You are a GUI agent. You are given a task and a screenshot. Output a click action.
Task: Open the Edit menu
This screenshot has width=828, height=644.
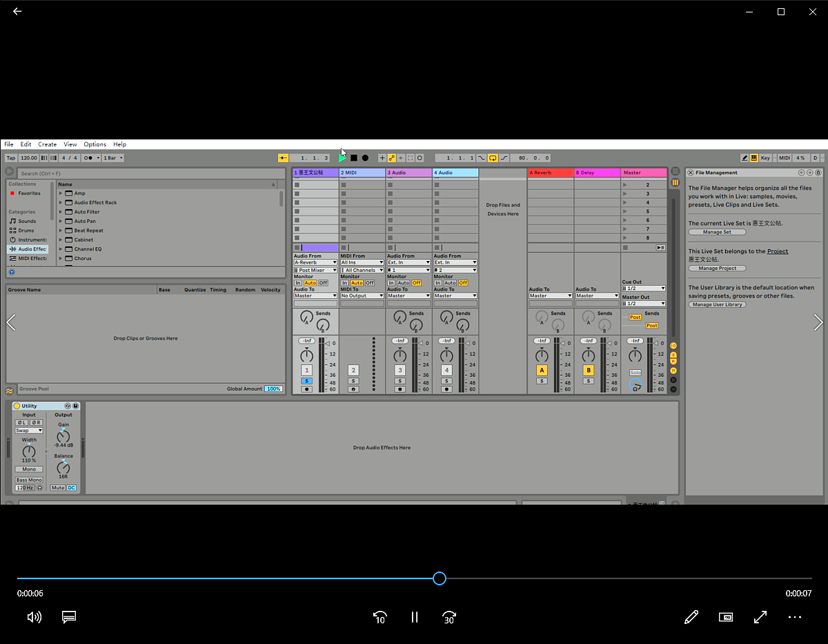pyautogui.click(x=26, y=144)
